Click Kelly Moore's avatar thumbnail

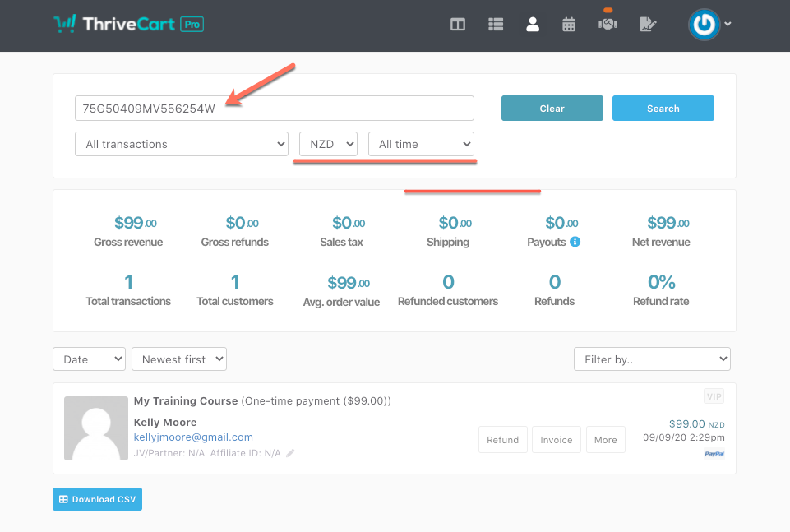95,428
